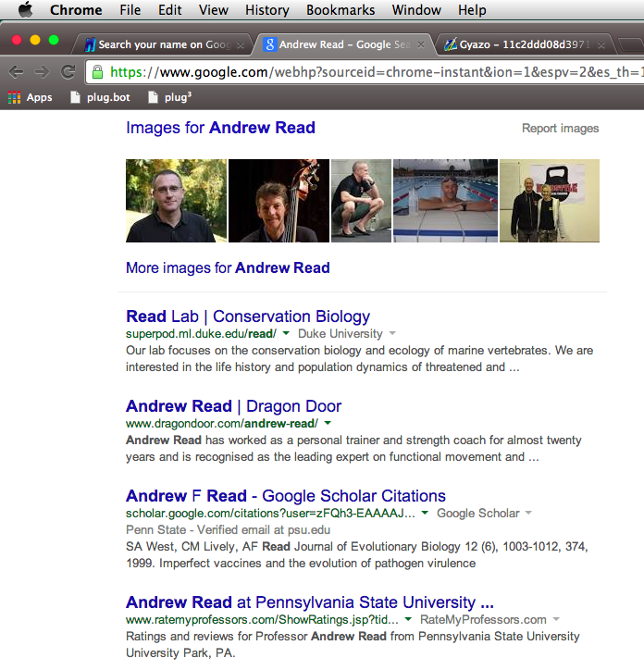Open 'Images for Andrew Read' link
This screenshot has height=670, width=644.
[x=220, y=128]
